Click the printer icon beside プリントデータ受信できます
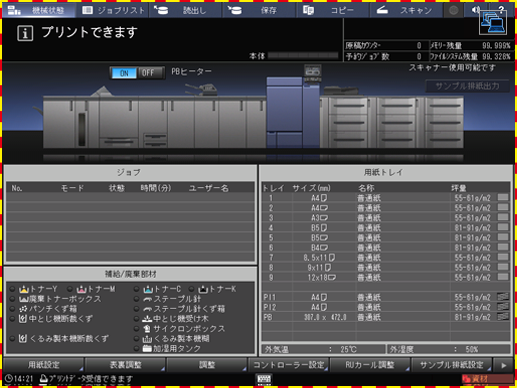Image resolution: width=517 pixels, height=388 pixels. pyautogui.click(x=44, y=379)
